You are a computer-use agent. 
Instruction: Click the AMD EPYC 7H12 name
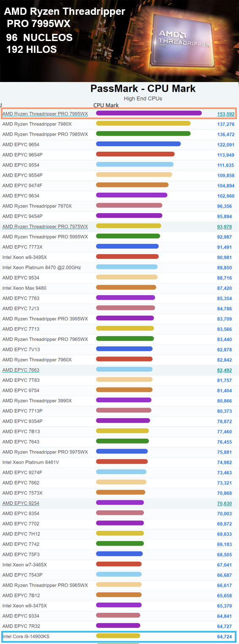click(x=21, y=534)
